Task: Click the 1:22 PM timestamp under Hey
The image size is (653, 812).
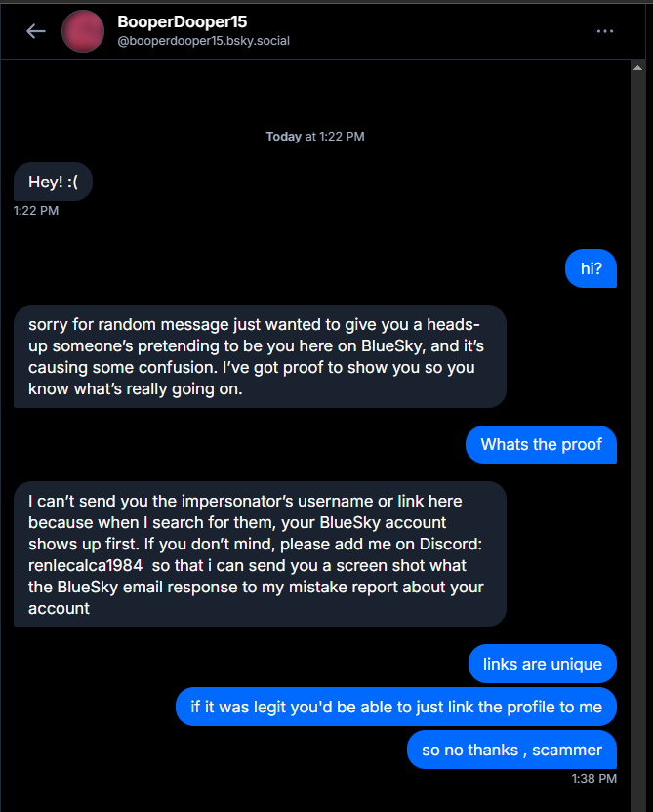Action: point(36,210)
